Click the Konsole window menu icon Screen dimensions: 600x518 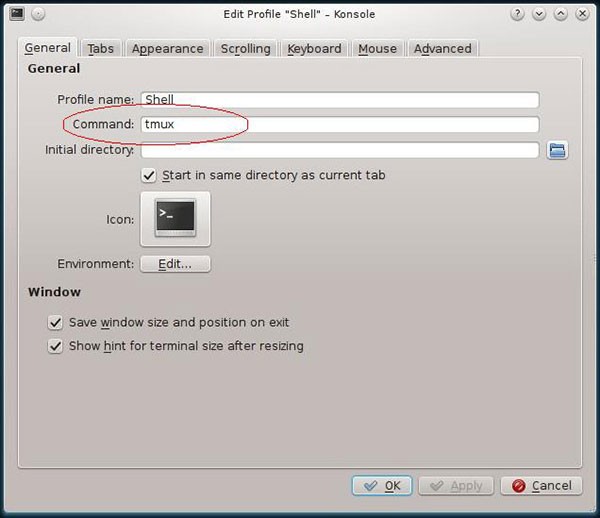coord(17,14)
